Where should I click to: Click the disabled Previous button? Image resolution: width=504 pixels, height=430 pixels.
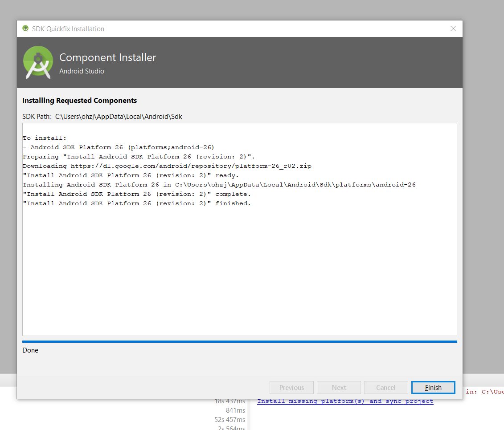tap(291, 387)
